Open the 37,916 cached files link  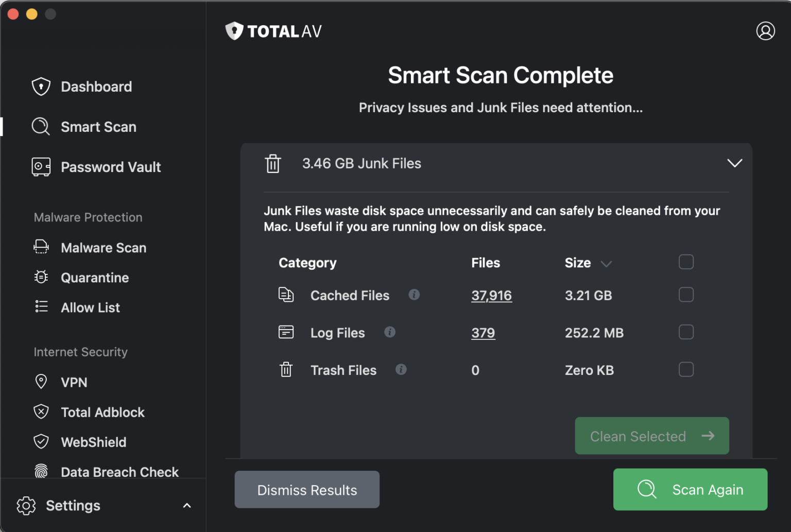tap(491, 296)
